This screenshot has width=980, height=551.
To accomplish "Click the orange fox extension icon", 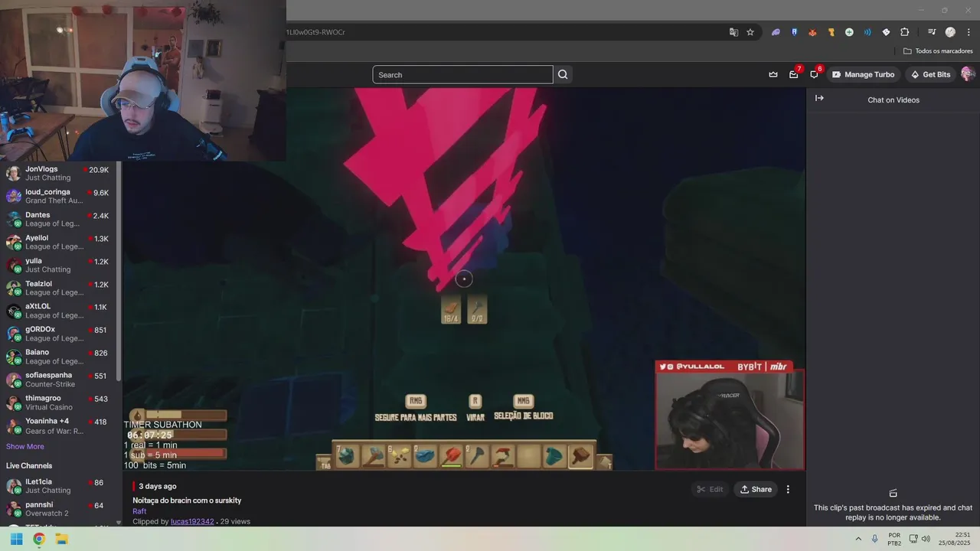I will (x=812, y=32).
